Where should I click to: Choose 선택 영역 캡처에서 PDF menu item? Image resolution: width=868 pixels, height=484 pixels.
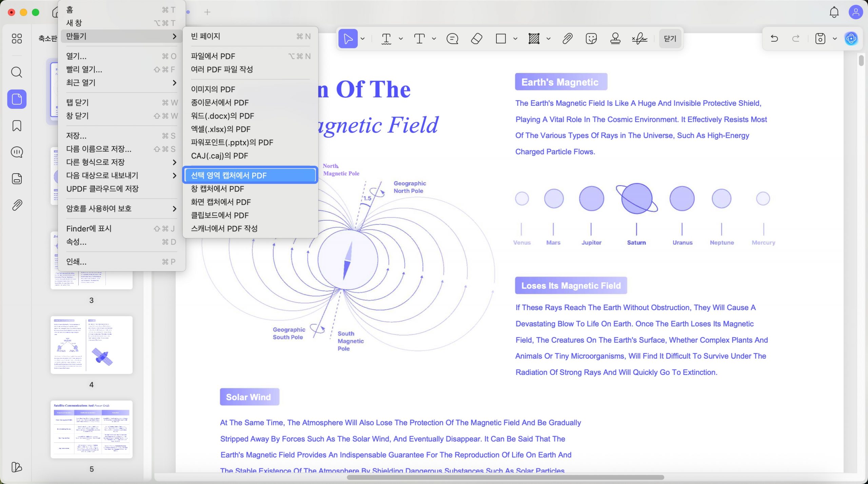tap(250, 175)
